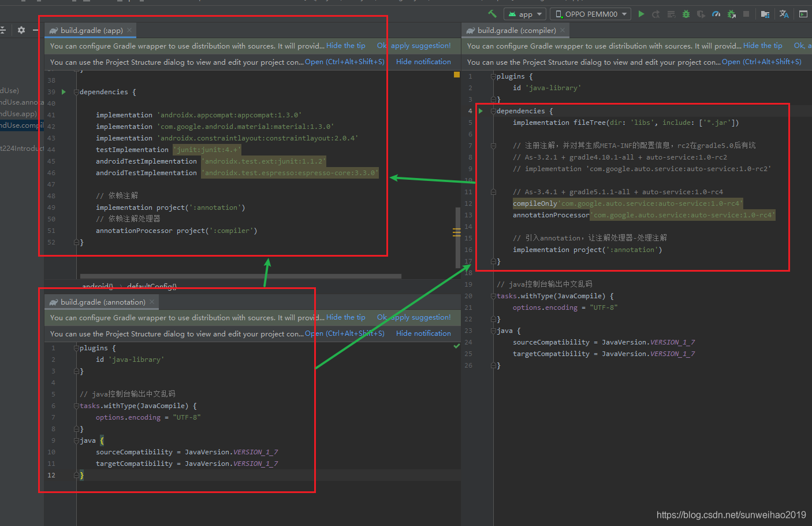
Task: Click 'junit:junit:4.+' string in app editor
Action: [x=206, y=150]
